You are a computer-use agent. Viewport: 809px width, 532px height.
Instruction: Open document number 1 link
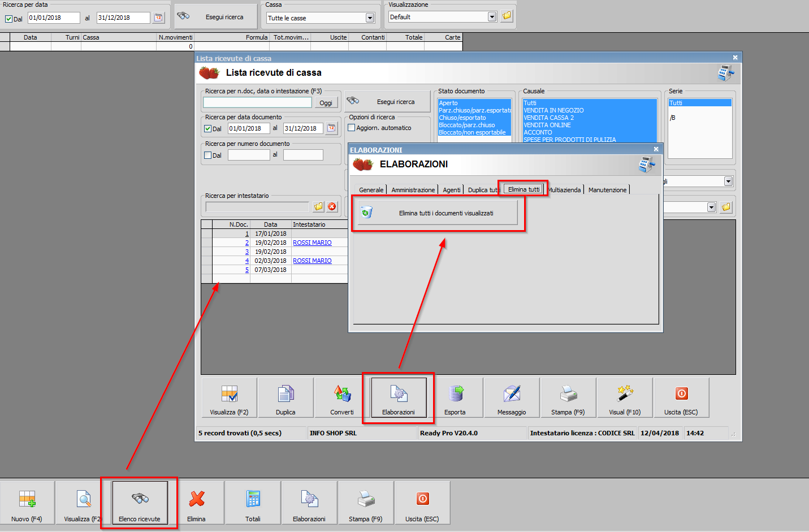246,233
